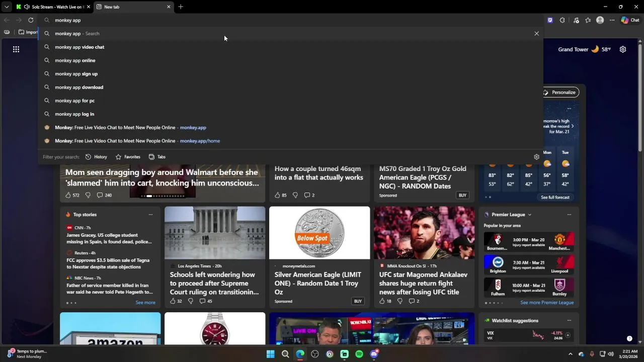Open Premier League card more options
The height and width of the screenshot is (362, 644).
569,215
